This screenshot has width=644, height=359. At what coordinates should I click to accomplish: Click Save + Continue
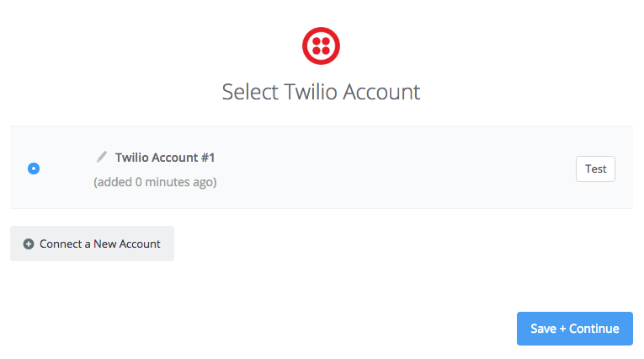click(x=575, y=329)
